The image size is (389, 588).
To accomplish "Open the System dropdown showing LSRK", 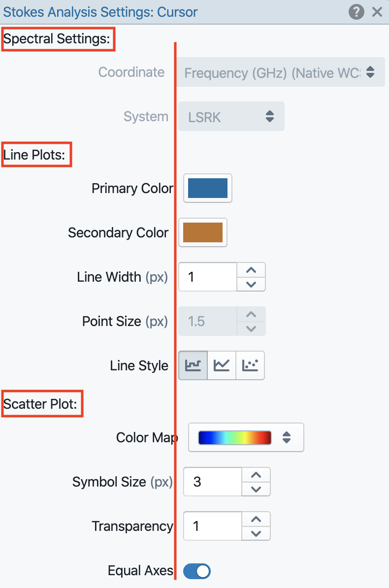I will (x=230, y=116).
